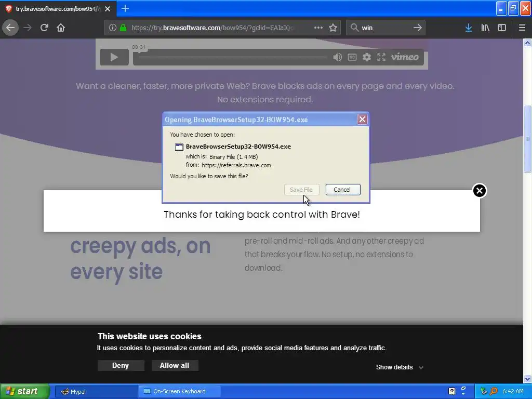
Task: Click the help question mark tray icon
Action: (451, 391)
